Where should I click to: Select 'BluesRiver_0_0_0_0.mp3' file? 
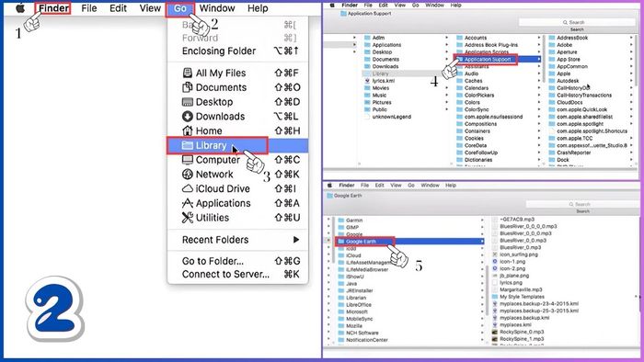[x=528, y=226]
